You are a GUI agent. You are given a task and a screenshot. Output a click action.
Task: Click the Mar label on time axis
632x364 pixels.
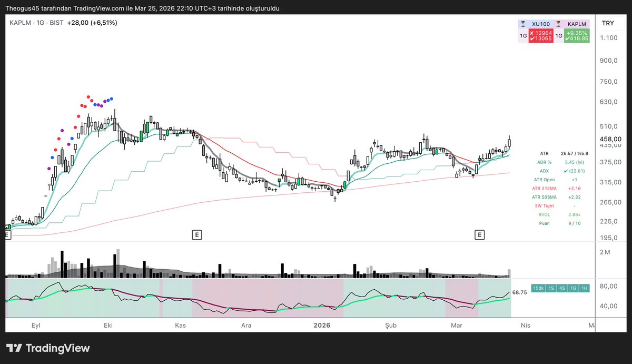pyautogui.click(x=456, y=326)
